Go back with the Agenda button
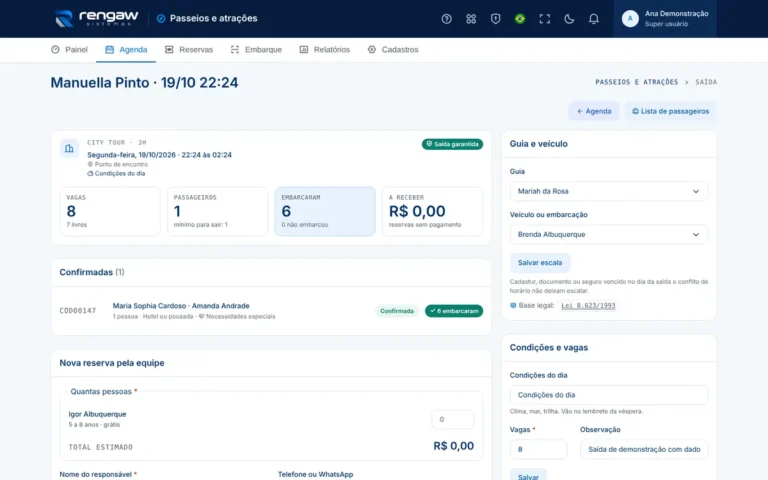The image size is (768, 480). click(x=594, y=111)
